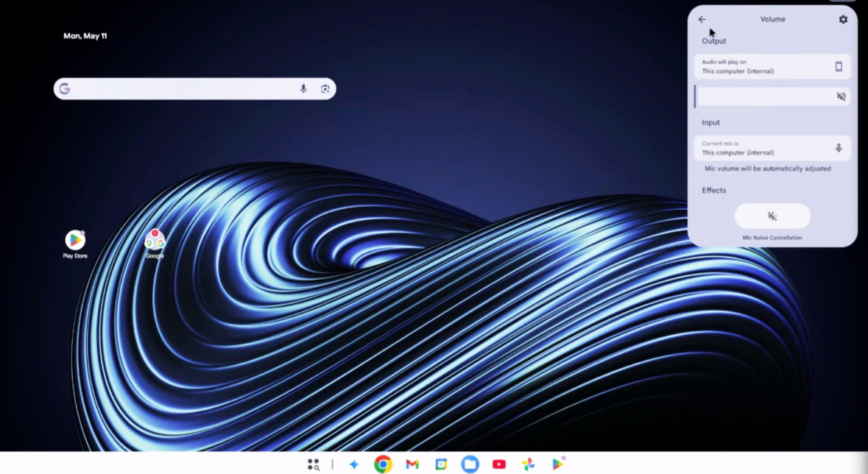
Task: Open Files app from the taskbar
Action: (x=470, y=464)
